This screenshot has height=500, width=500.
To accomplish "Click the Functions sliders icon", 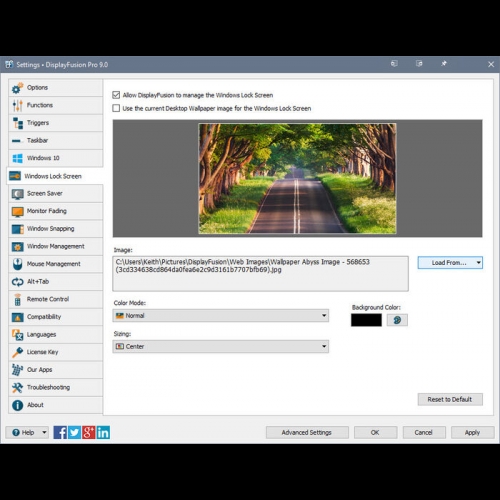I will [17, 106].
